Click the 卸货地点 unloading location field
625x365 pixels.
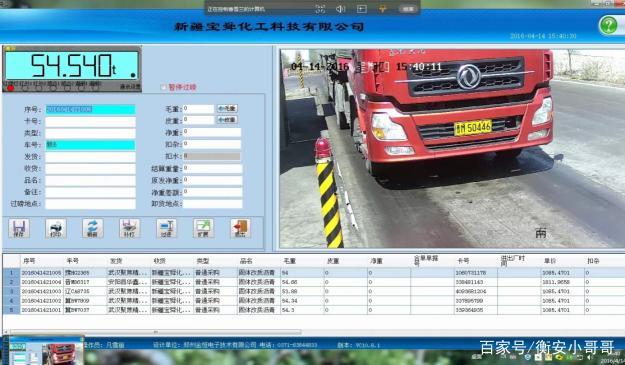[x=212, y=204]
